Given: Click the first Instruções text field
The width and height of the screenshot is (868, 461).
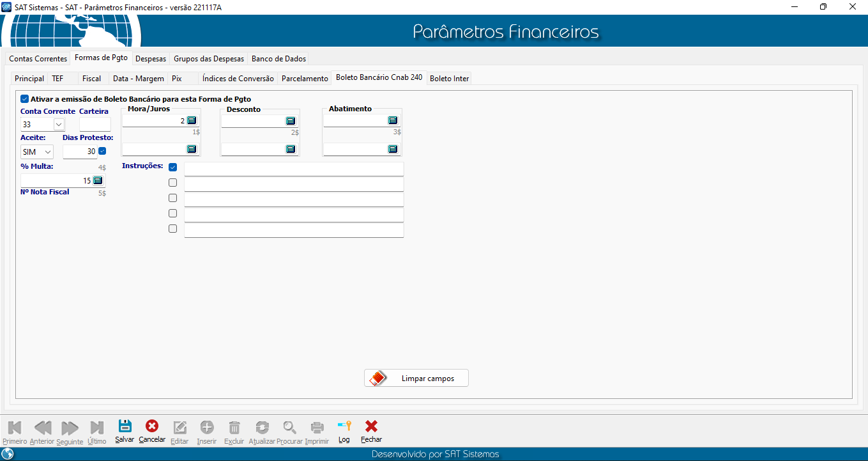Looking at the screenshot, I should 294,169.
